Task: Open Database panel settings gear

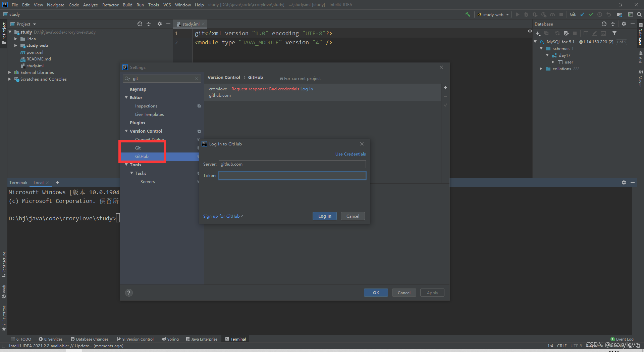Action: pyautogui.click(x=624, y=24)
